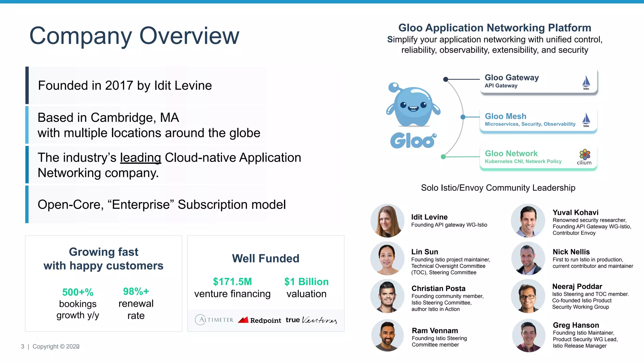Image resolution: width=644 pixels, height=362 pixels.
Task: Click the Istio sail icon in Gloo Mesh card
Action: [x=586, y=120]
